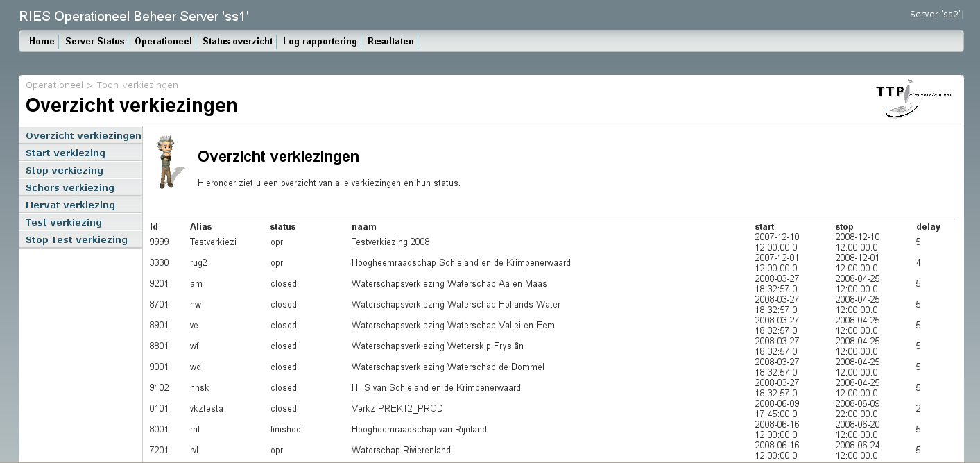This screenshot has height=463, width=980.
Task: Click Schors verkiezing sidebar item
Action: click(70, 188)
